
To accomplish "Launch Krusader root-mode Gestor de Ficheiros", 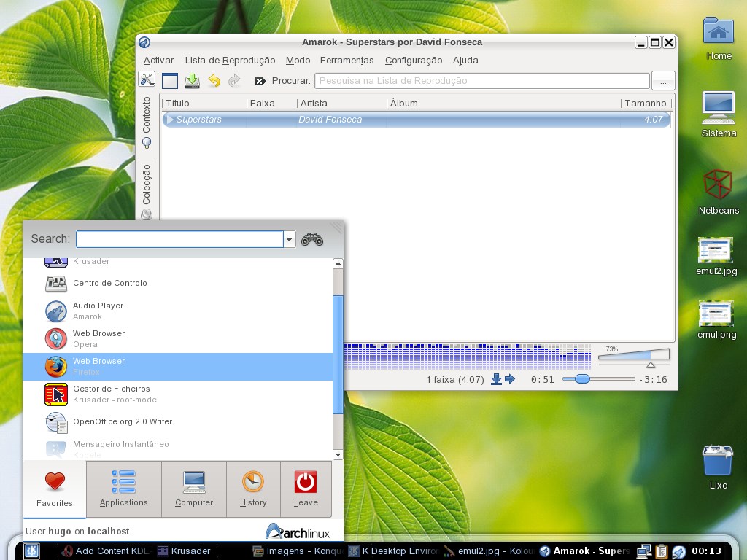I will coord(177,394).
